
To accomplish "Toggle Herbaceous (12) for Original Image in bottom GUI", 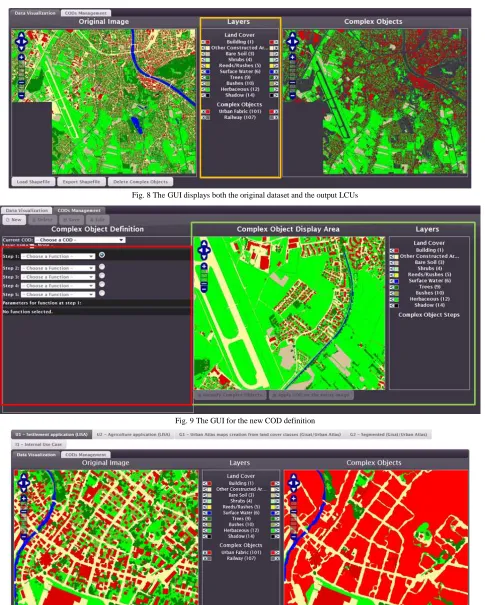I will (x=205, y=531).
